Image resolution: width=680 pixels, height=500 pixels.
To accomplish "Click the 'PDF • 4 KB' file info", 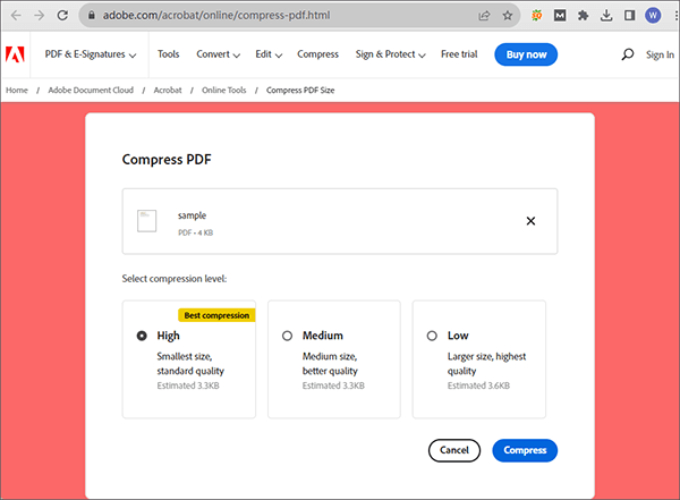I will click(x=195, y=233).
